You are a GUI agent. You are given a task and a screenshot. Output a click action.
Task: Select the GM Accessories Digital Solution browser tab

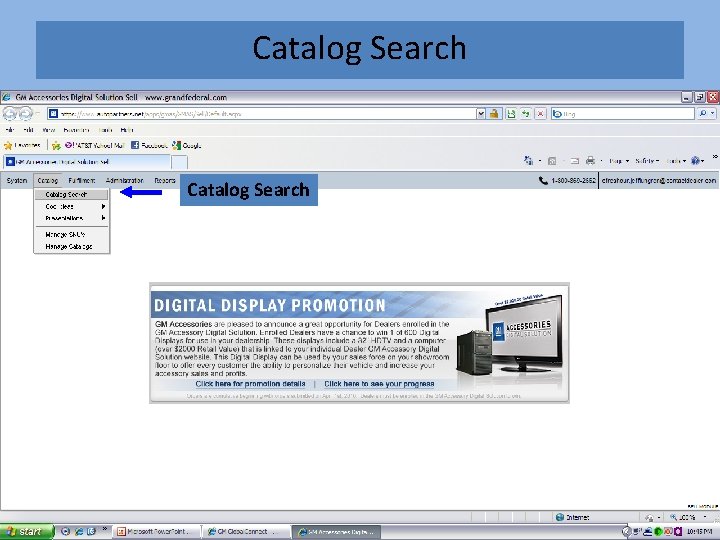pos(87,162)
